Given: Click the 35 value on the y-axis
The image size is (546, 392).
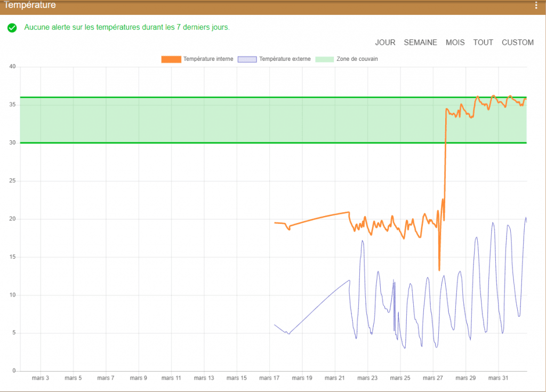Looking at the screenshot, I should pyautogui.click(x=13, y=105).
